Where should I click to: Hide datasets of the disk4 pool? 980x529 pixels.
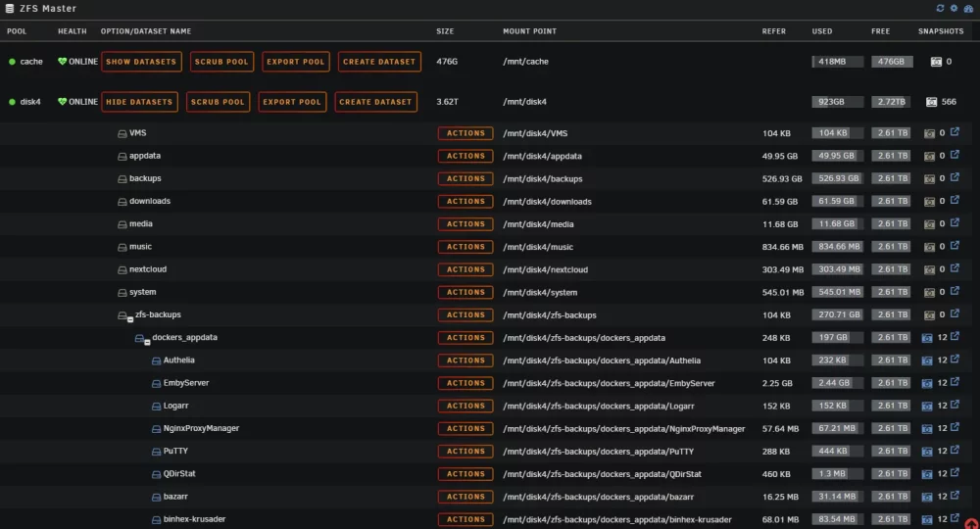click(x=139, y=102)
